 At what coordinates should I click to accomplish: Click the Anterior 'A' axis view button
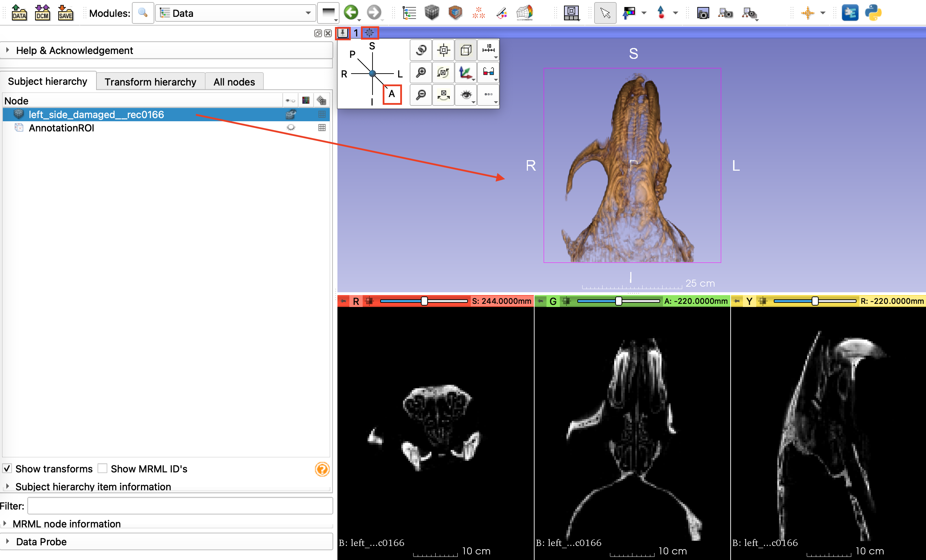[391, 94]
